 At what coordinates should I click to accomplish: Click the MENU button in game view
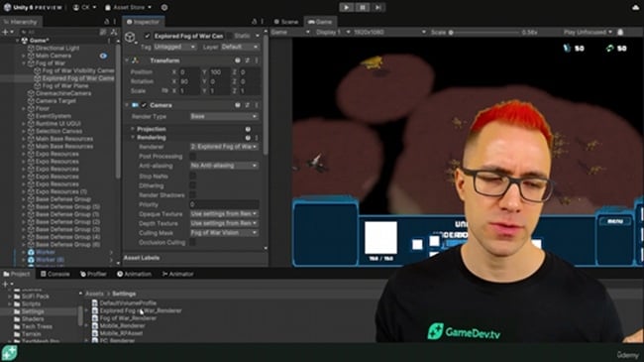pyautogui.click(x=615, y=221)
